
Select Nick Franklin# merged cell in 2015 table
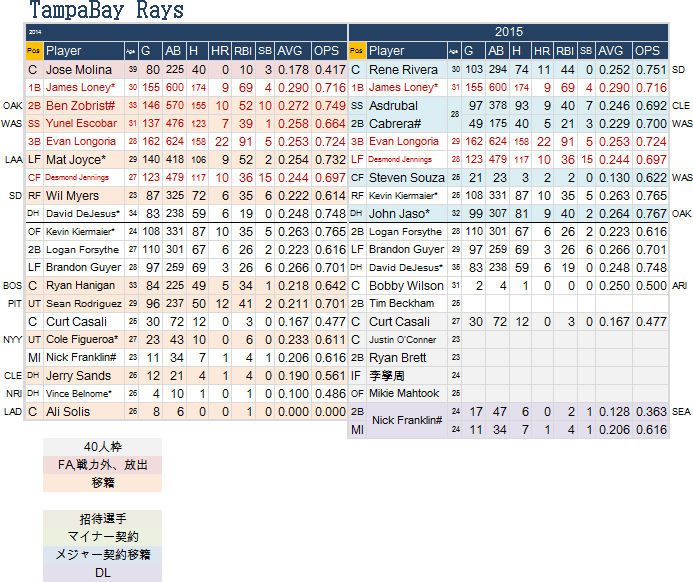407,420
